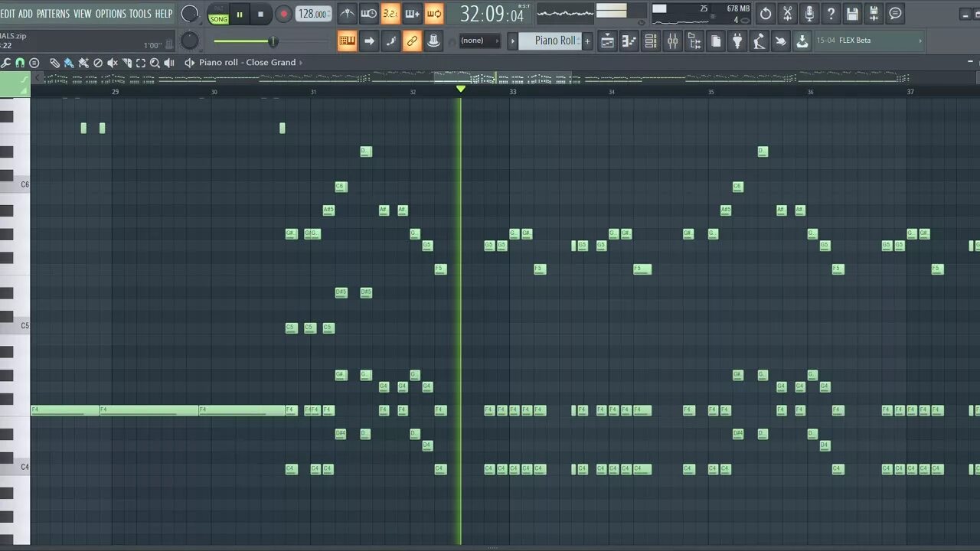The height and width of the screenshot is (551, 980).
Task: Expand the FLEX Beta news arrow
Action: 920,41
